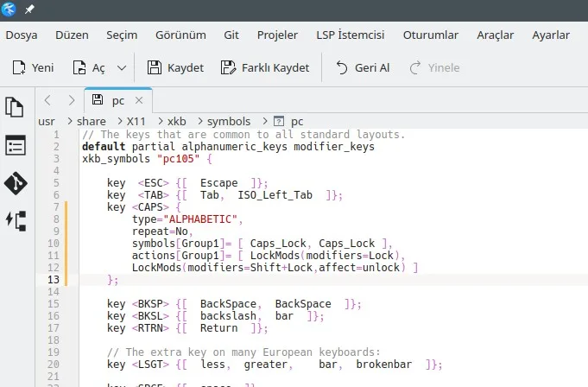588x387 pixels.
Task: Click line number 7 in the gutter
Action: tap(56, 207)
